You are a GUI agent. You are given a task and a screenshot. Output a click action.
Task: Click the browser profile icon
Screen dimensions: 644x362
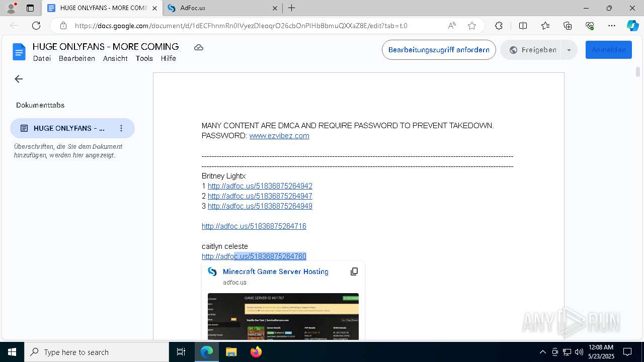11,8
